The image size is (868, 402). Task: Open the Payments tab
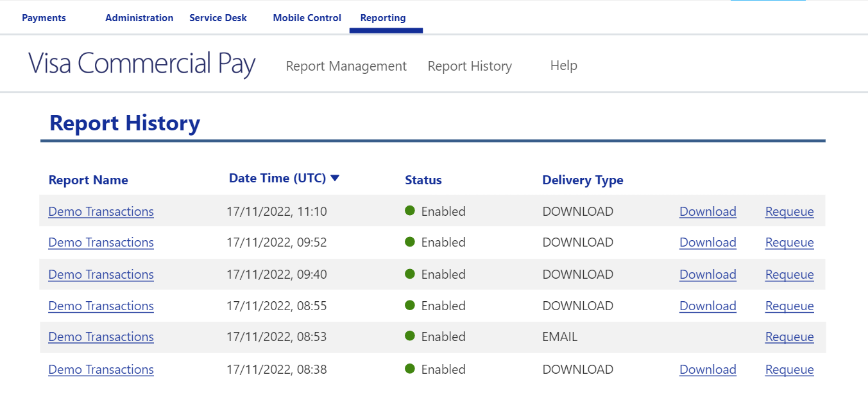click(x=44, y=18)
